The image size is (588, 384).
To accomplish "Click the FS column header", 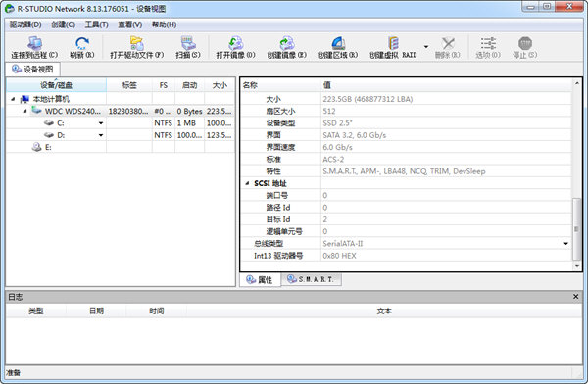I will tap(164, 85).
